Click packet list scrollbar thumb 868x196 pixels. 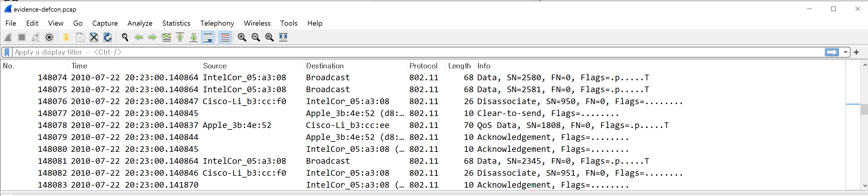(x=864, y=109)
